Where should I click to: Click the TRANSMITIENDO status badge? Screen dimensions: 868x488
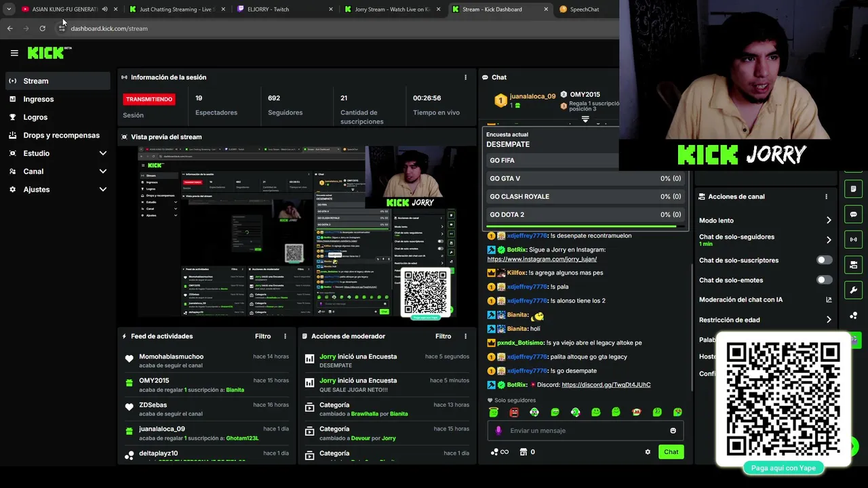[x=149, y=99]
